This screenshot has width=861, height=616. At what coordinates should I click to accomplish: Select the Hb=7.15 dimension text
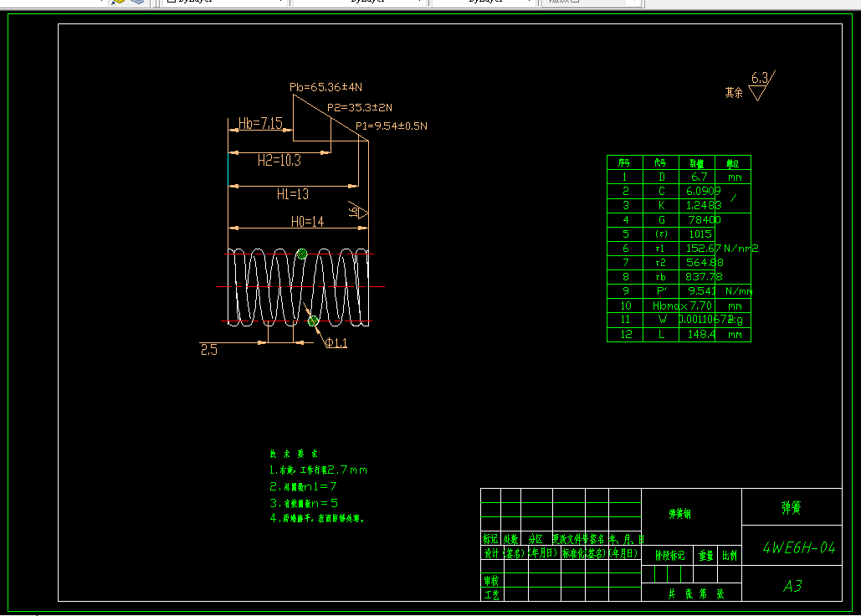[x=260, y=124]
